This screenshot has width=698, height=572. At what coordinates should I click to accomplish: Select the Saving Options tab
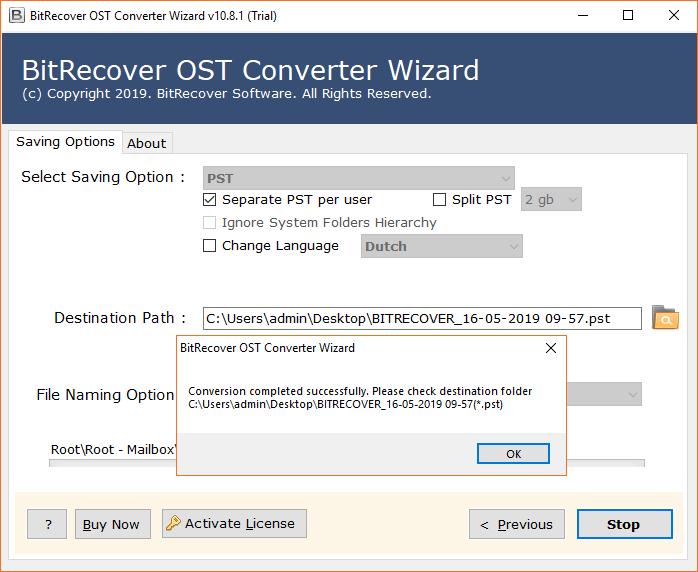coord(65,142)
